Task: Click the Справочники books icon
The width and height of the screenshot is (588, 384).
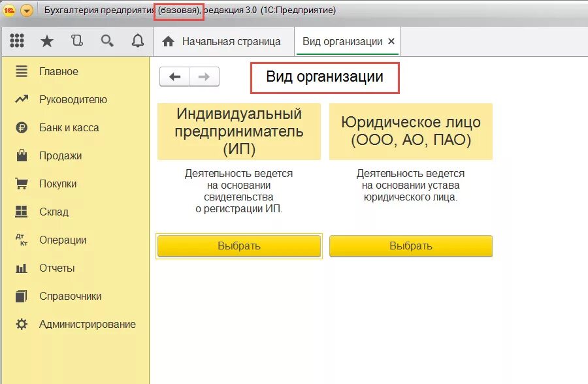Action: click(x=22, y=296)
